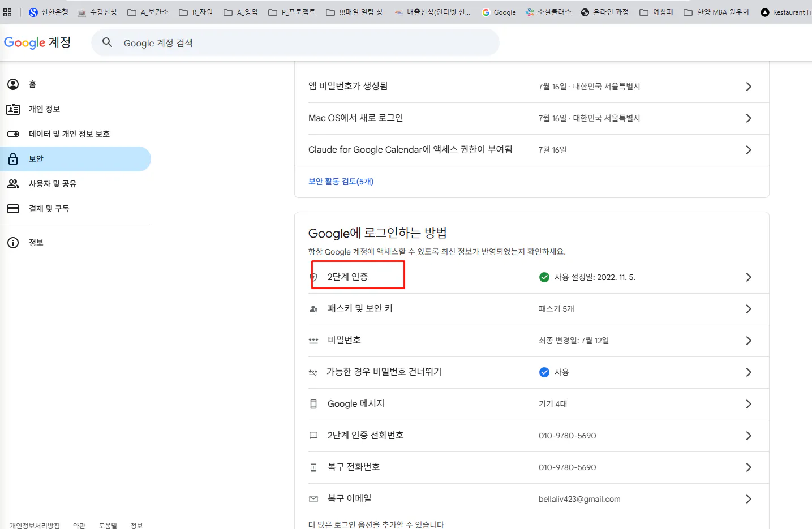812x529 pixels.
Task: Open Mac OS에서 새로 로그인 activity
Action: tap(532, 118)
